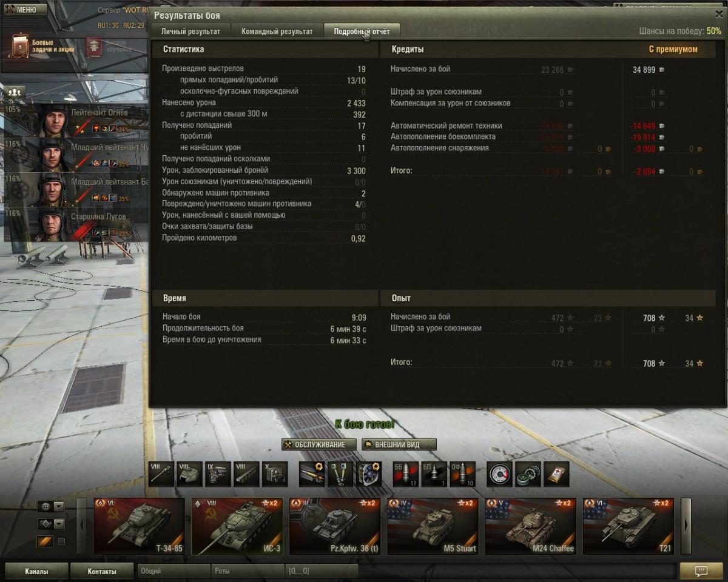Screen dimensions: 728x582
Task: Click the ВНЕШНИЙ ВИД button
Action: point(399,444)
